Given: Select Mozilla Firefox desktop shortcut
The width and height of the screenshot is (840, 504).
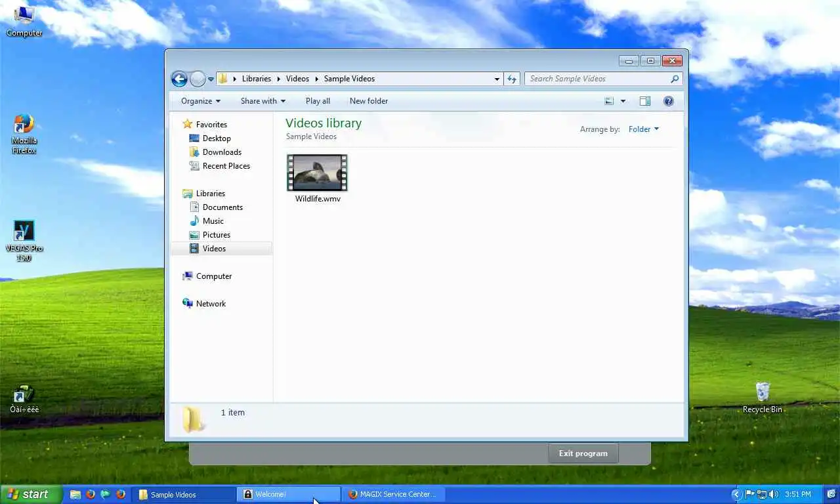Looking at the screenshot, I should pyautogui.click(x=24, y=135).
